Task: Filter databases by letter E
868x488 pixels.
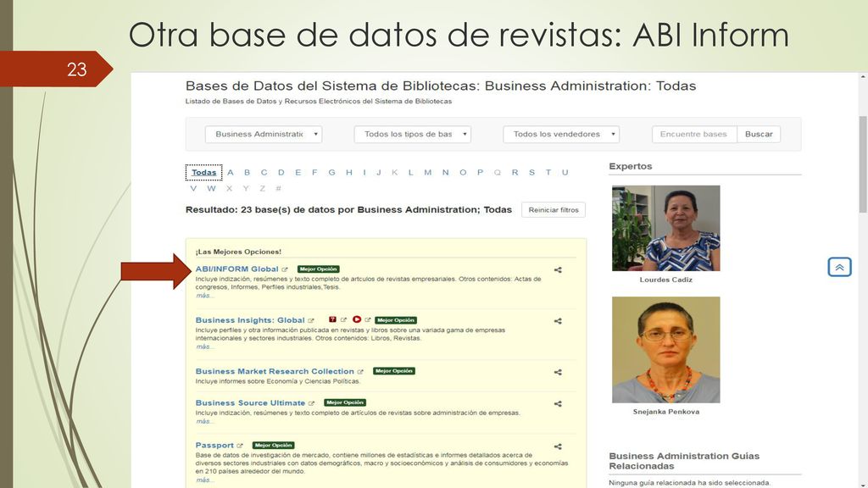Action: point(298,173)
